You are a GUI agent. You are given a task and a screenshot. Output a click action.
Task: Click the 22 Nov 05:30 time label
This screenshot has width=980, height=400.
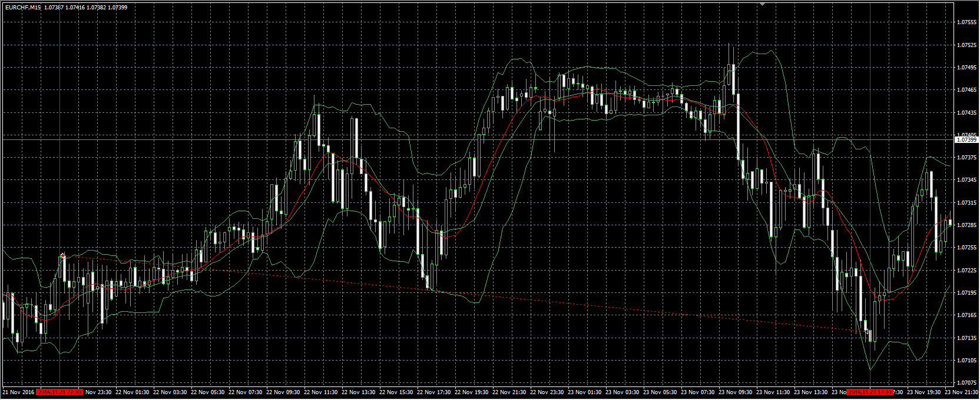click(x=208, y=392)
